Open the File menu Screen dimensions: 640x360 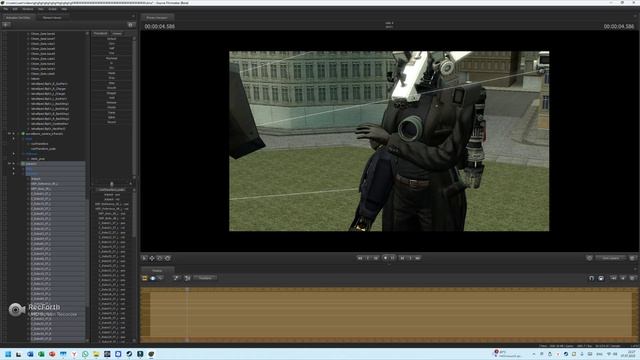coord(5,9)
